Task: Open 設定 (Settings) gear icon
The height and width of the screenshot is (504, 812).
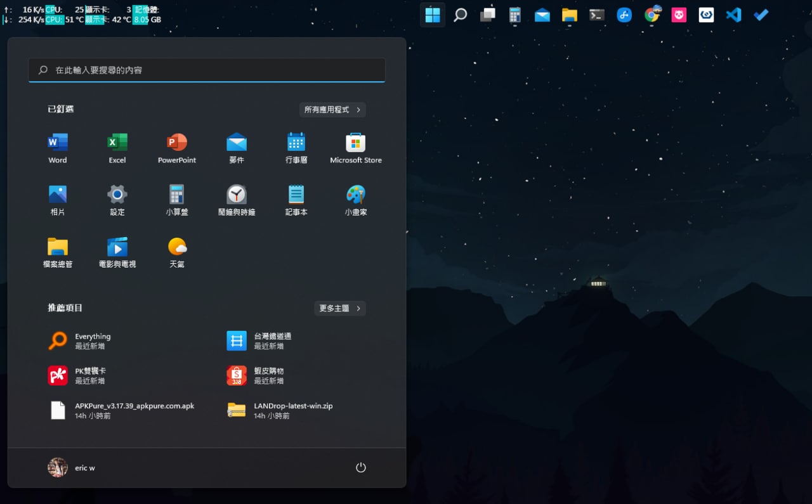Action: pyautogui.click(x=117, y=200)
